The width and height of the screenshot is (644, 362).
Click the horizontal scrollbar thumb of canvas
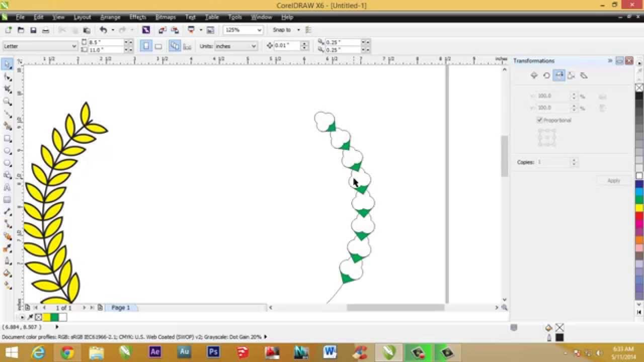point(395,308)
